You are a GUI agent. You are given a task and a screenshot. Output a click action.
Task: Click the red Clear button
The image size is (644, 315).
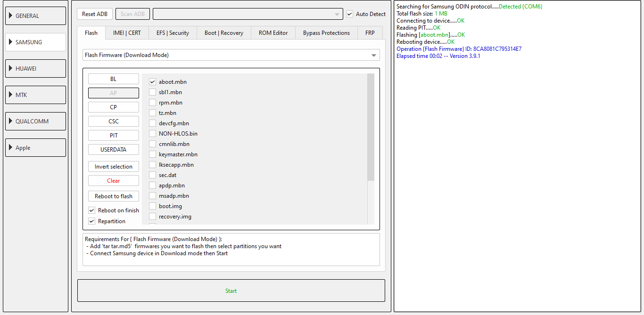(x=114, y=181)
